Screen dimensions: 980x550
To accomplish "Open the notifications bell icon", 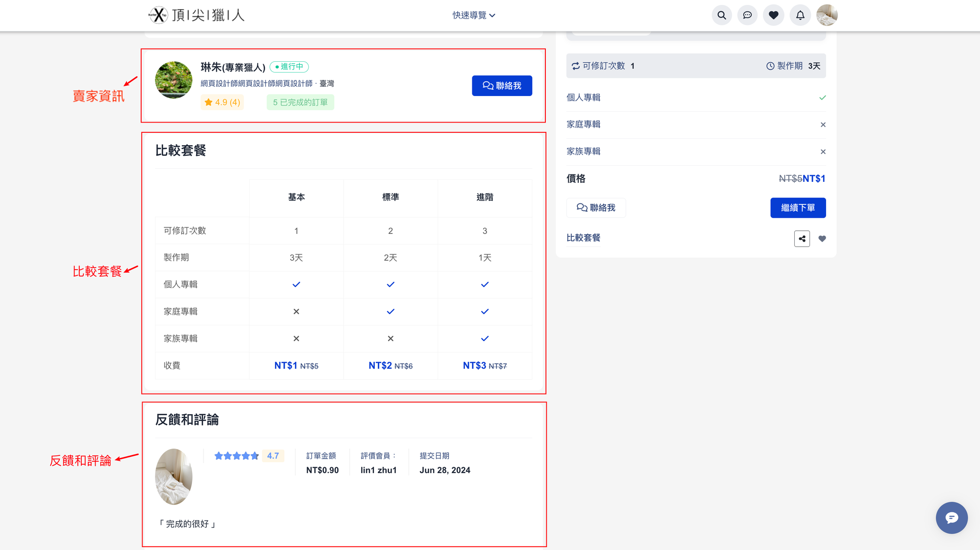I will [800, 15].
